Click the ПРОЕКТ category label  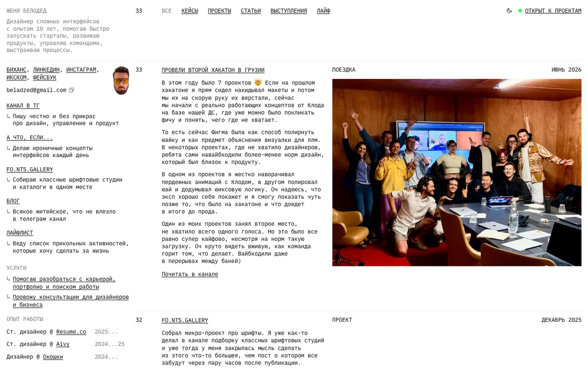click(342, 320)
